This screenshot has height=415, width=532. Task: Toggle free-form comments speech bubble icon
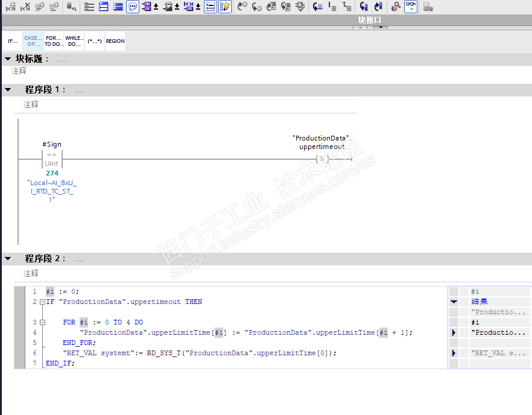point(133,7)
